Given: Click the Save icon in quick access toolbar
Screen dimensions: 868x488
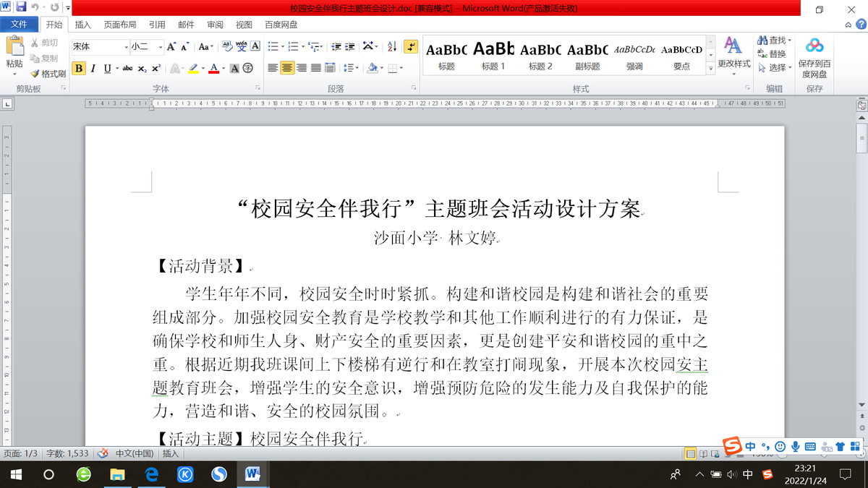Looking at the screenshot, I should (x=21, y=7).
